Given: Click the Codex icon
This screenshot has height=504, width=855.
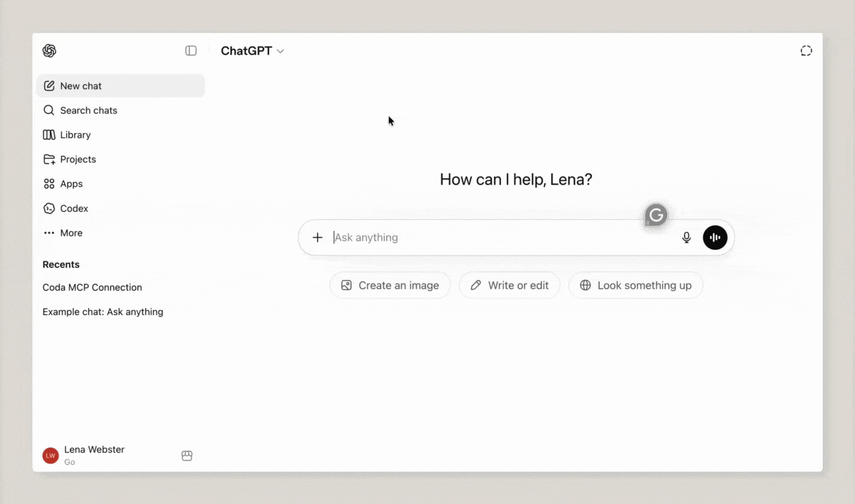Looking at the screenshot, I should click(x=49, y=208).
